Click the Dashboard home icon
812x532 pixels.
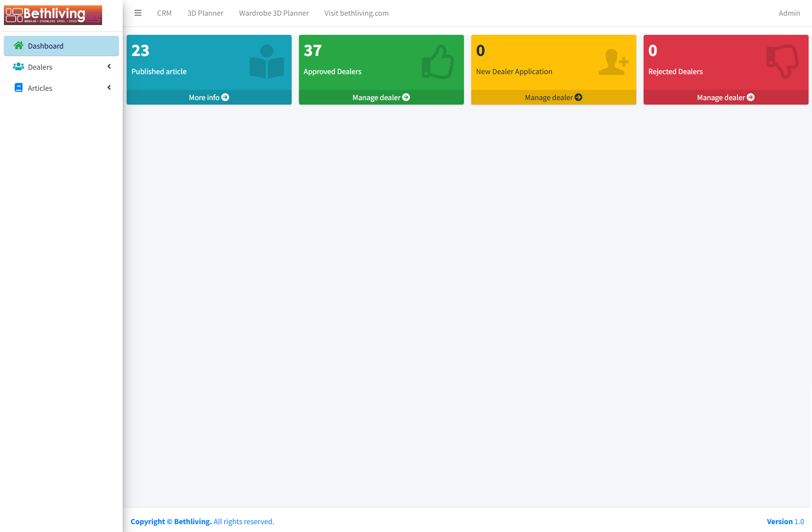pyautogui.click(x=19, y=46)
